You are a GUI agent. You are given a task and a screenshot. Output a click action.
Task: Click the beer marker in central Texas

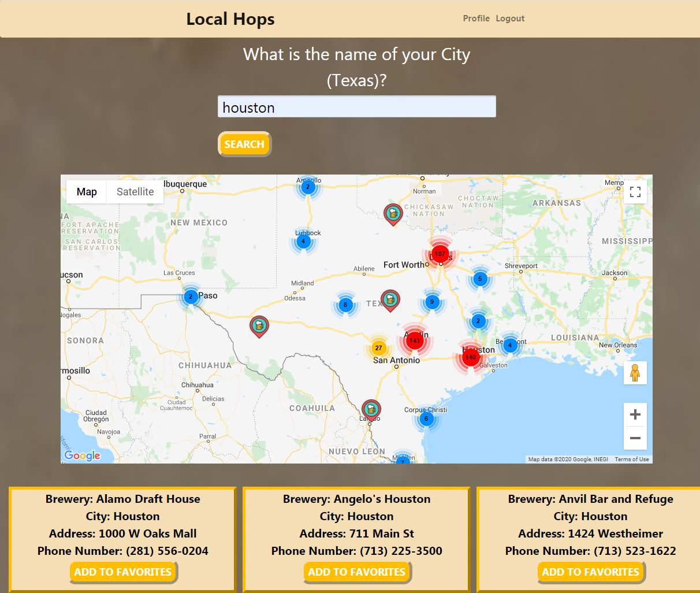pyautogui.click(x=390, y=301)
